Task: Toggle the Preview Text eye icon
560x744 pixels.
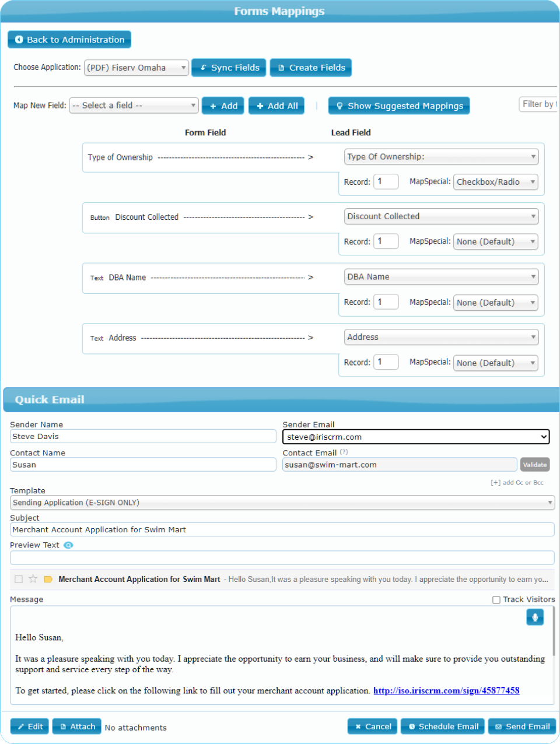Action: tap(68, 545)
